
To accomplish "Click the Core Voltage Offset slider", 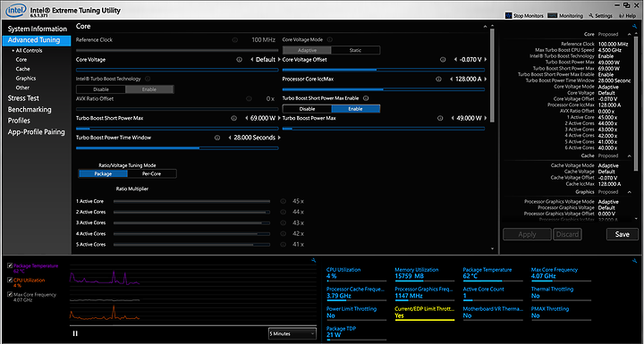I will click(x=384, y=70).
